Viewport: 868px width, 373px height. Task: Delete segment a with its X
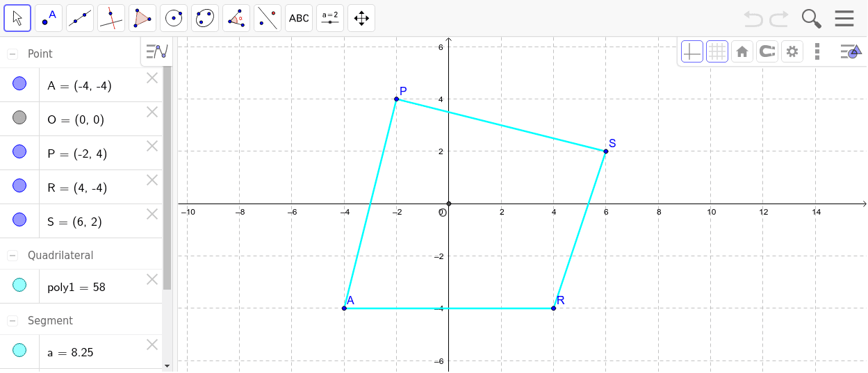[x=152, y=345]
